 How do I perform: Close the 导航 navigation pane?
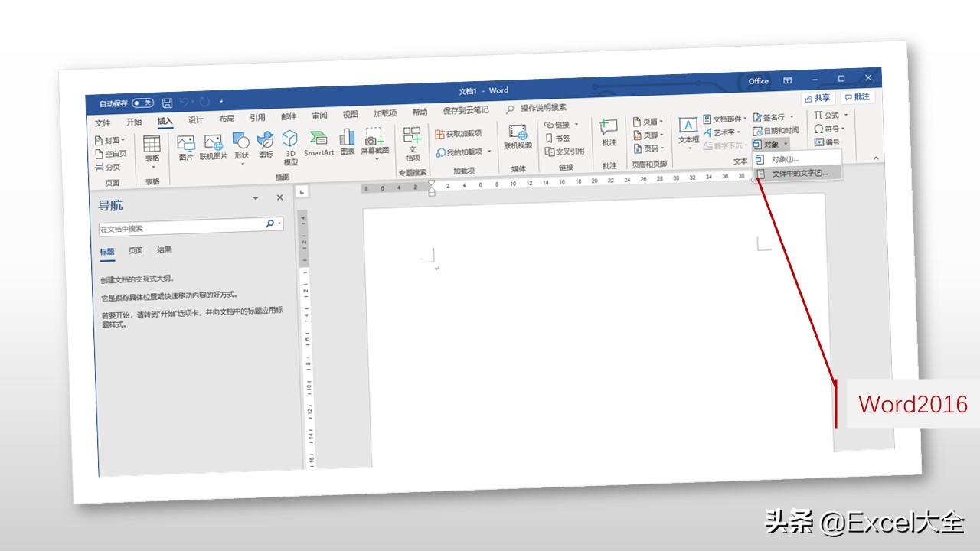(x=279, y=197)
